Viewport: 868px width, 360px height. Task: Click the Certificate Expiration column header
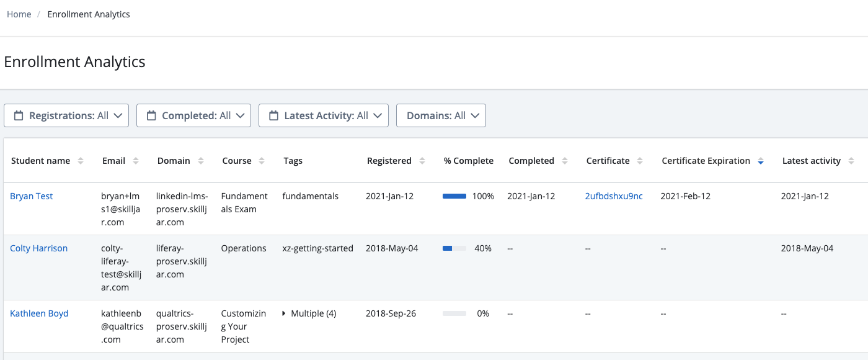pos(706,161)
